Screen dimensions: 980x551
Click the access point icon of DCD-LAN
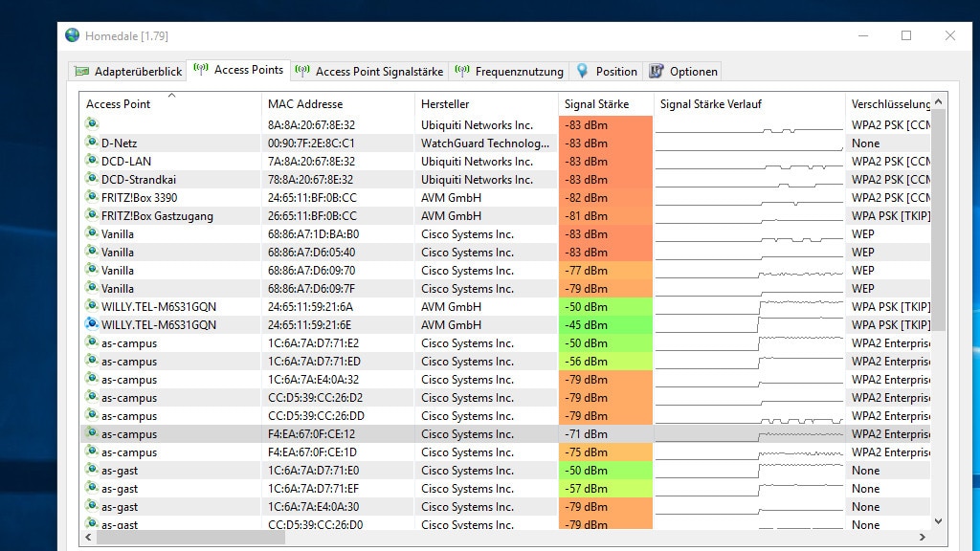coord(92,161)
